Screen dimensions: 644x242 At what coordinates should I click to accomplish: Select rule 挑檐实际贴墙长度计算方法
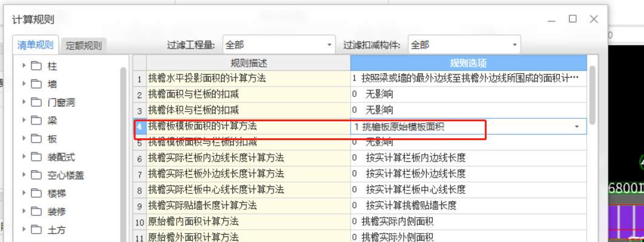(249, 206)
